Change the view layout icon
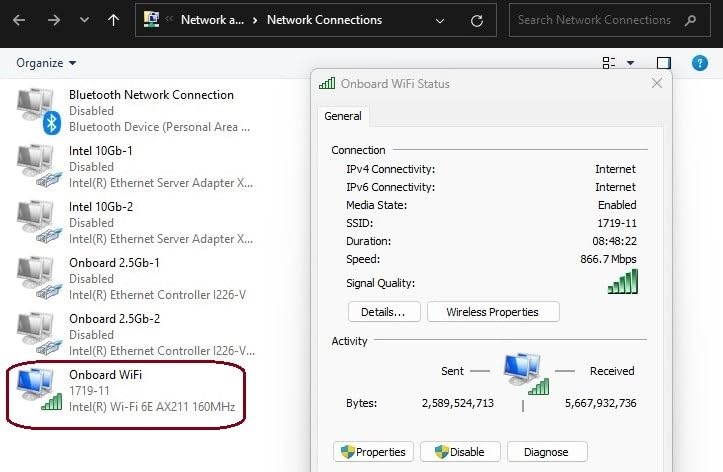Image resolution: width=723 pixels, height=472 pixels. pos(609,63)
